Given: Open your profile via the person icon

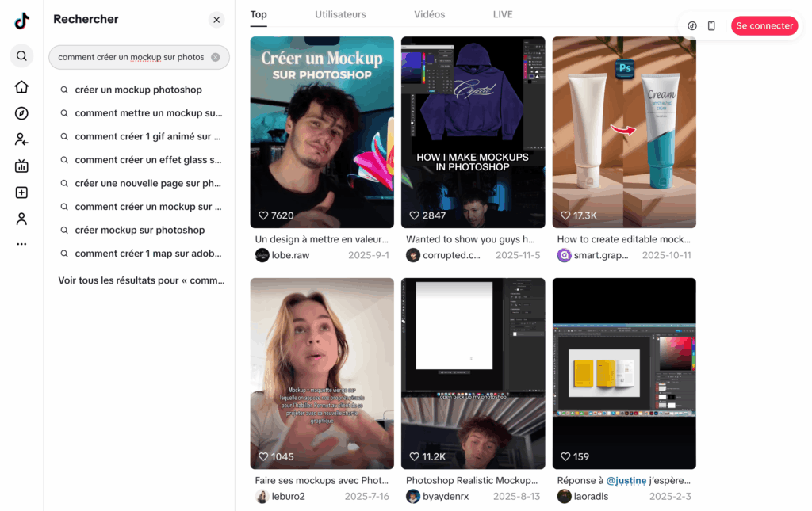Looking at the screenshot, I should tap(21, 218).
